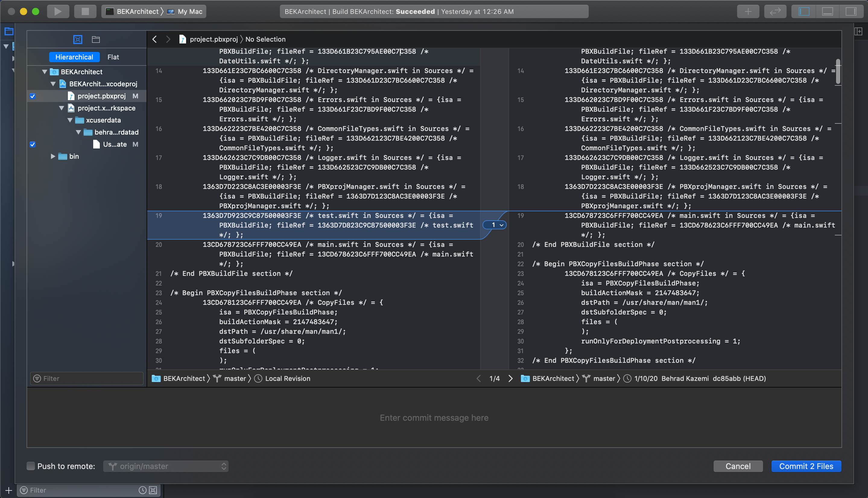The image size is (868, 498).
Task: Expand the bin folder
Action: click(x=53, y=156)
